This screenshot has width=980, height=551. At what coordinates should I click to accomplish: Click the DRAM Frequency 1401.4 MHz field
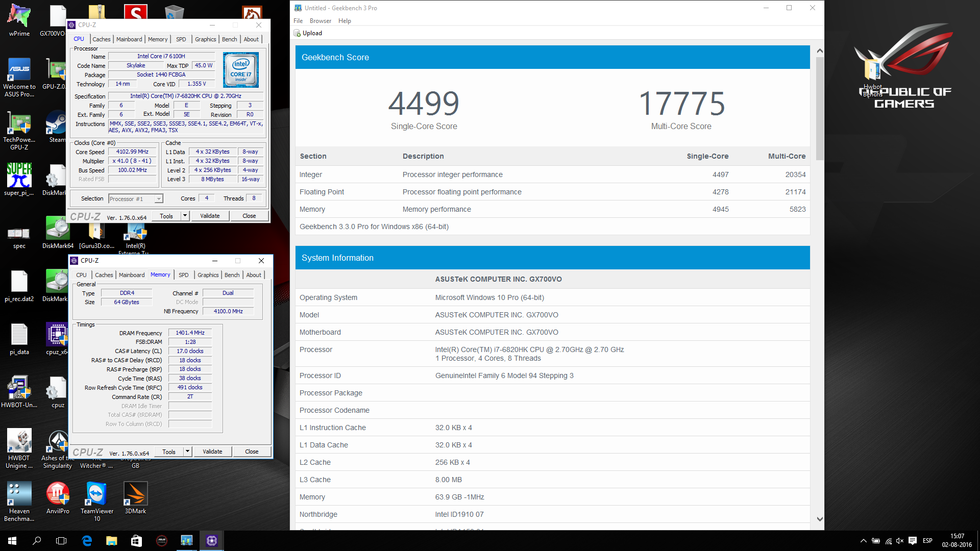pos(190,333)
